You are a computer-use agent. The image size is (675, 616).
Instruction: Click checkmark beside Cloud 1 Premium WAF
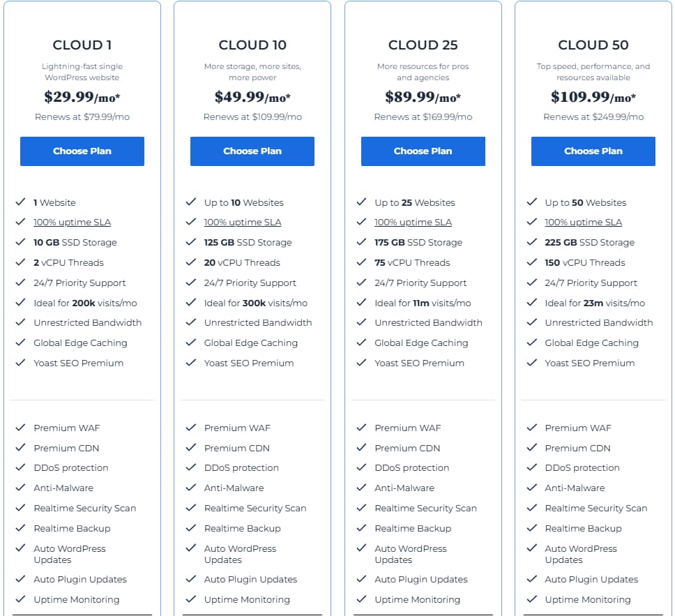[x=20, y=428]
